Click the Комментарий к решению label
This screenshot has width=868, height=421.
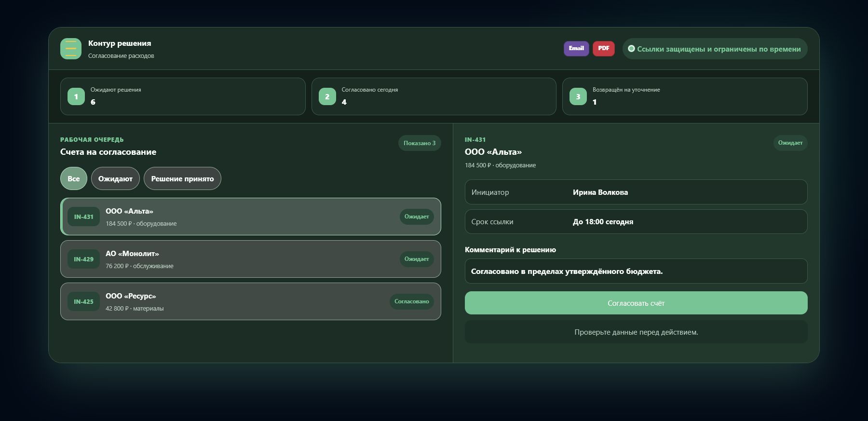point(510,250)
